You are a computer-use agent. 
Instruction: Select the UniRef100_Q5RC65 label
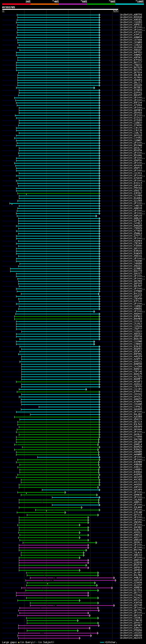coord(131,540)
